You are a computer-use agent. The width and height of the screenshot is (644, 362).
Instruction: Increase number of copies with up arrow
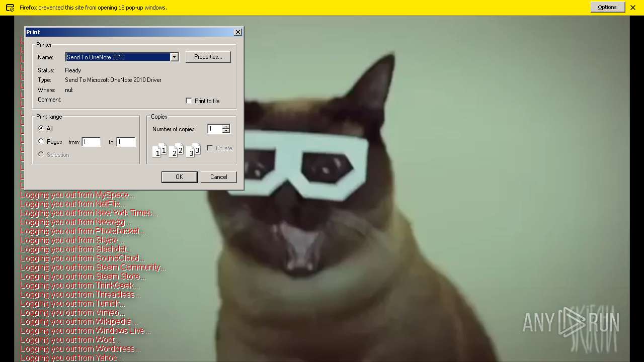pos(226,127)
